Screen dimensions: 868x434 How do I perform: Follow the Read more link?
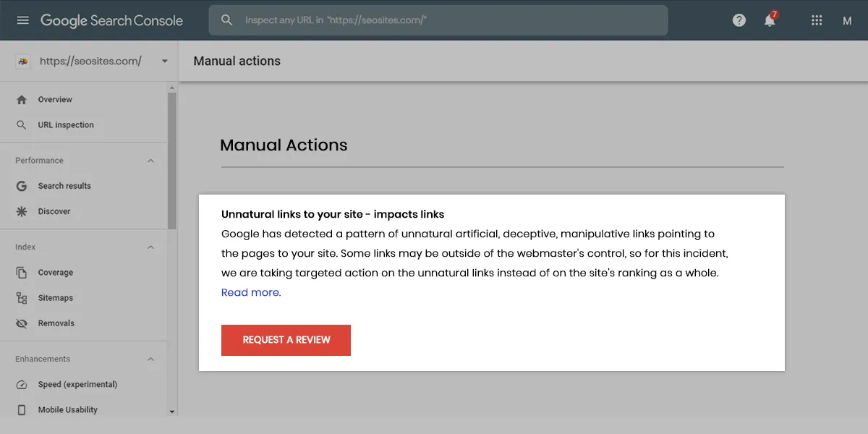[250, 293]
